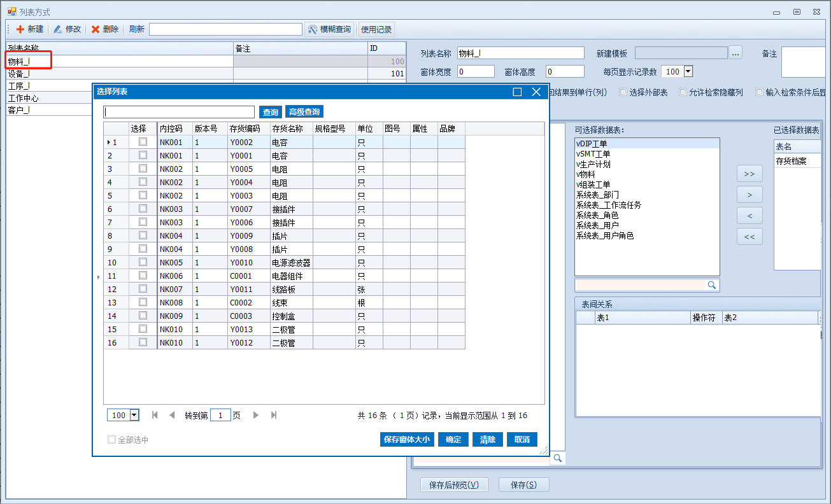
Task: Jump to last page arrow
Action: pos(274,415)
